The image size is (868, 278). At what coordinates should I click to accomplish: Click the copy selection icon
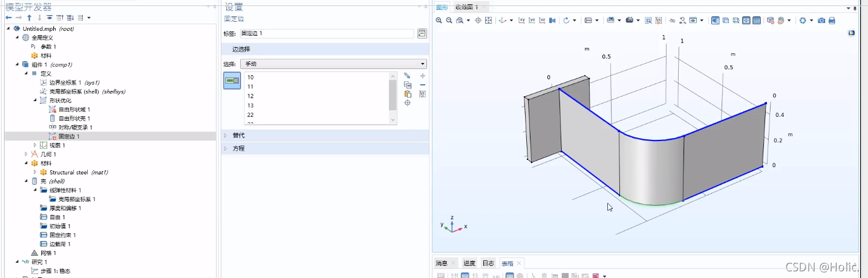click(x=408, y=85)
